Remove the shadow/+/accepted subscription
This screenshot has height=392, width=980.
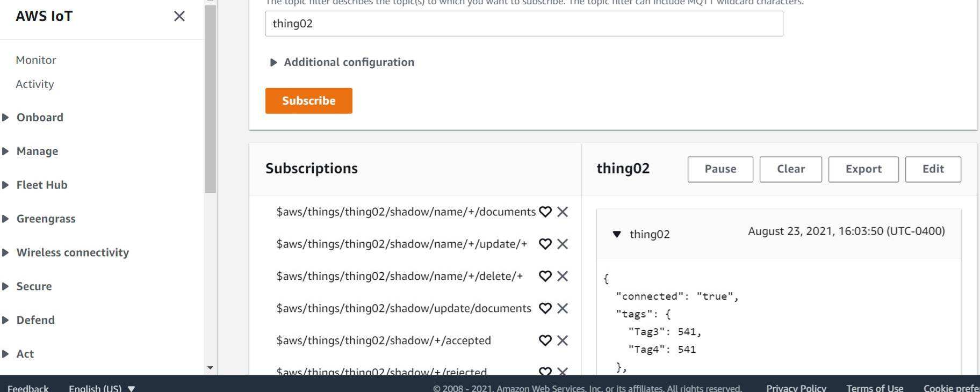pyautogui.click(x=563, y=340)
